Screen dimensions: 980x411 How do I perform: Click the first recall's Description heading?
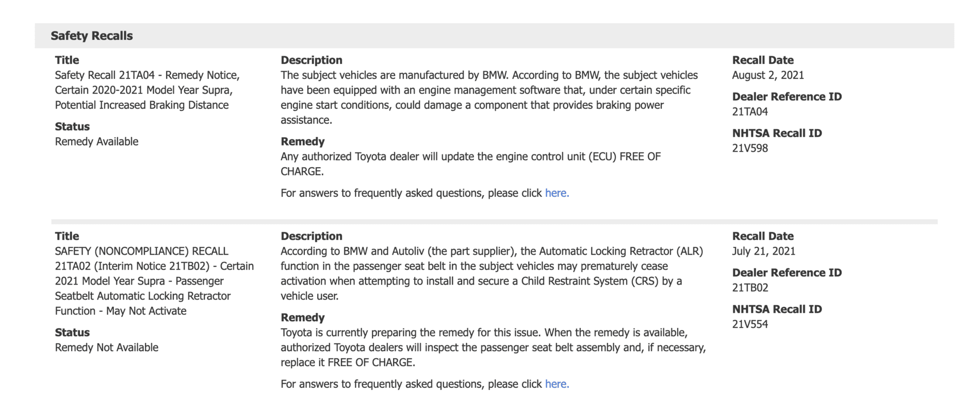[x=312, y=60]
